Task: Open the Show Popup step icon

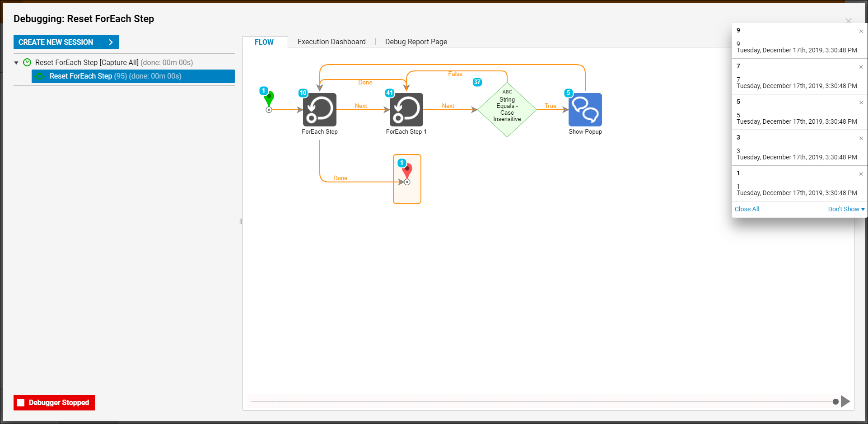Action: [x=585, y=110]
